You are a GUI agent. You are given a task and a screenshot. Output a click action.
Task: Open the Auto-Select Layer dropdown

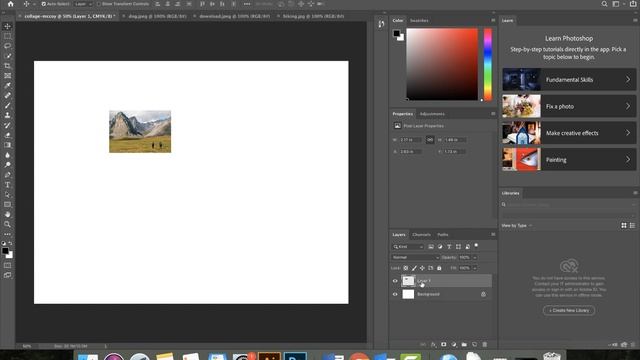[x=84, y=4]
